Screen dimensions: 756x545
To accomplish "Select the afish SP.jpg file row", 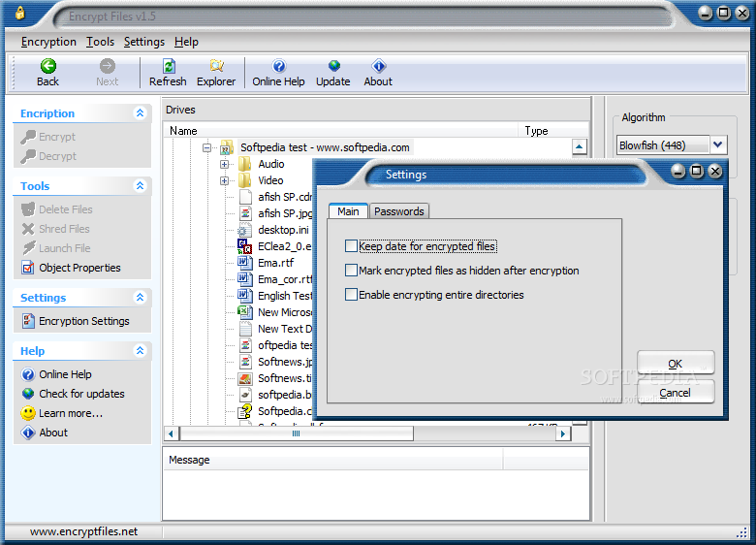I will (x=275, y=213).
